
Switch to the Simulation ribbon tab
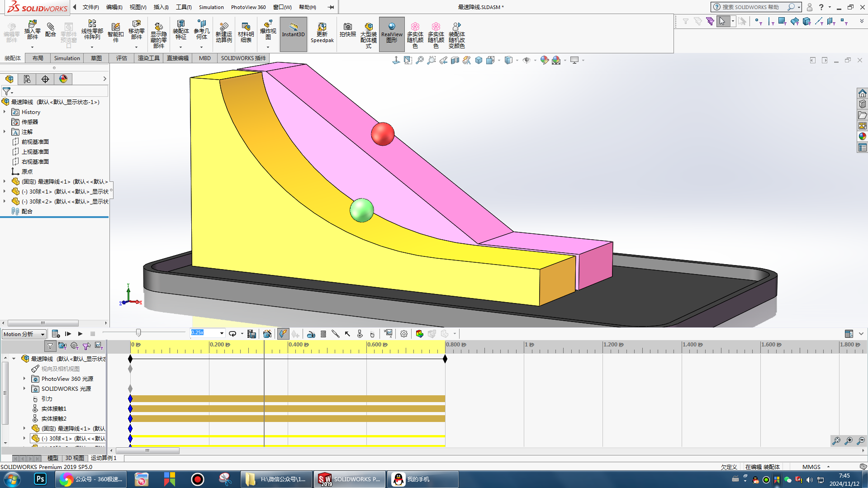click(66, 58)
